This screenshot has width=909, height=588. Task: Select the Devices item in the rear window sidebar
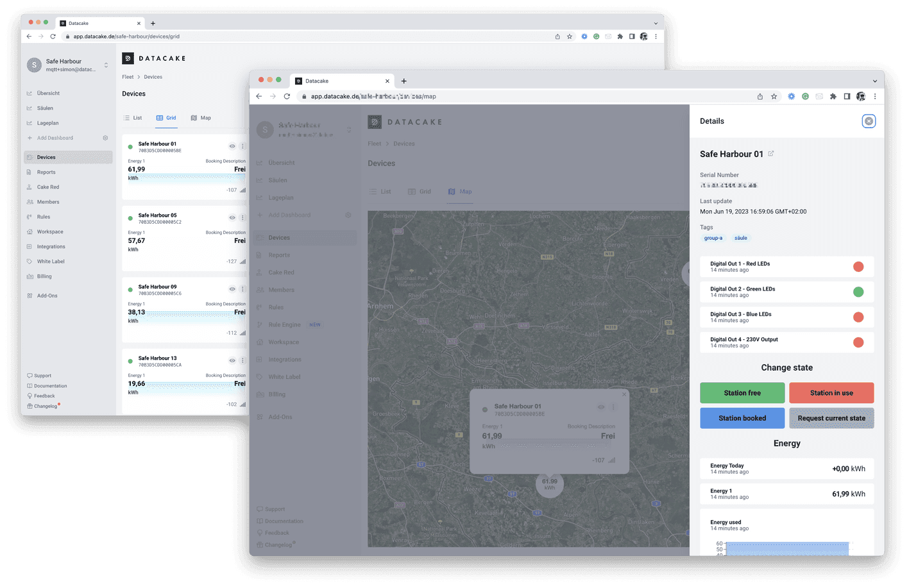pyautogui.click(x=68, y=157)
